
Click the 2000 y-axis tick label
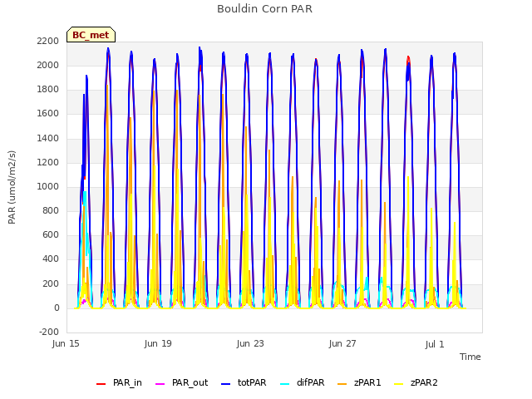48,65
